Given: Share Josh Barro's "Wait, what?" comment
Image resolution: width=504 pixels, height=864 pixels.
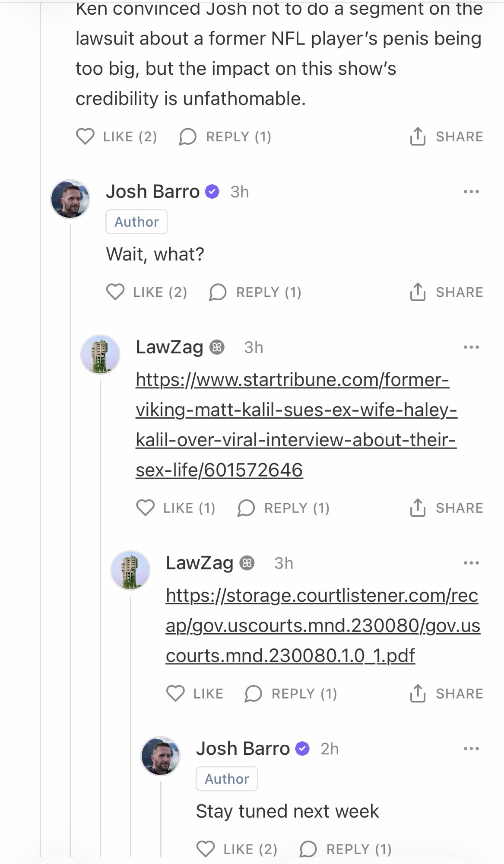Looking at the screenshot, I should tap(446, 292).
